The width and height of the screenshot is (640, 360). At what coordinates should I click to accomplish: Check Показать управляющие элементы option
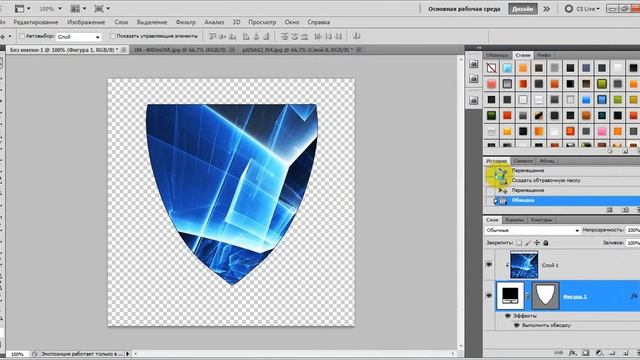tap(112, 36)
